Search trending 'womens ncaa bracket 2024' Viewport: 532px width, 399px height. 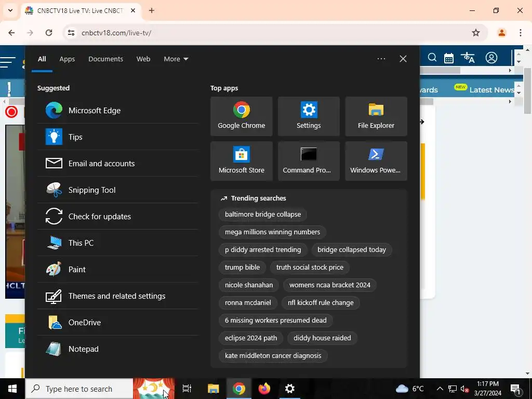tap(330, 285)
